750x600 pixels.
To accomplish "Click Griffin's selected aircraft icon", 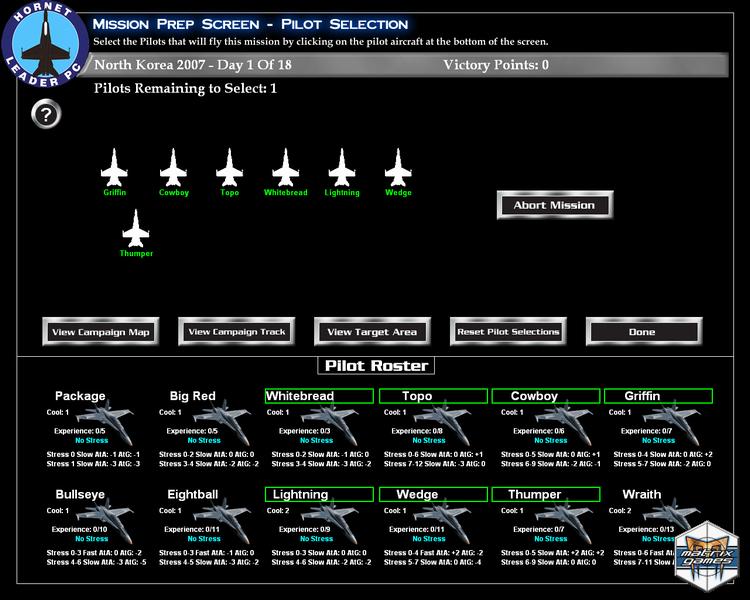I will (x=115, y=166).
